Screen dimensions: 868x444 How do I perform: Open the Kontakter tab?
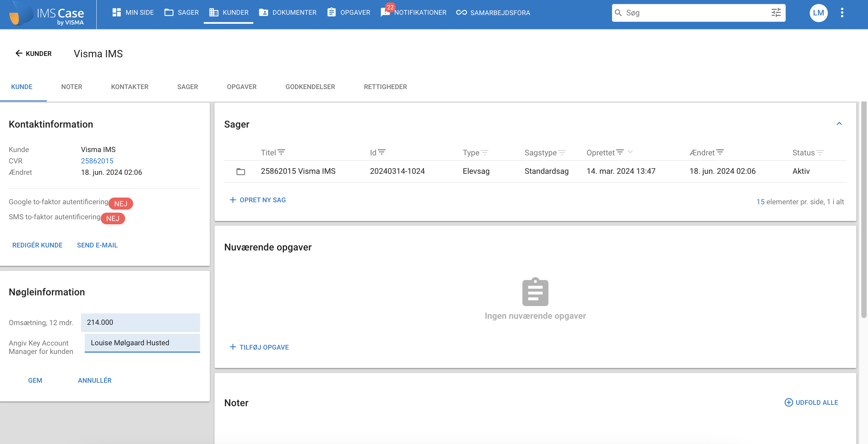[130, 87]
